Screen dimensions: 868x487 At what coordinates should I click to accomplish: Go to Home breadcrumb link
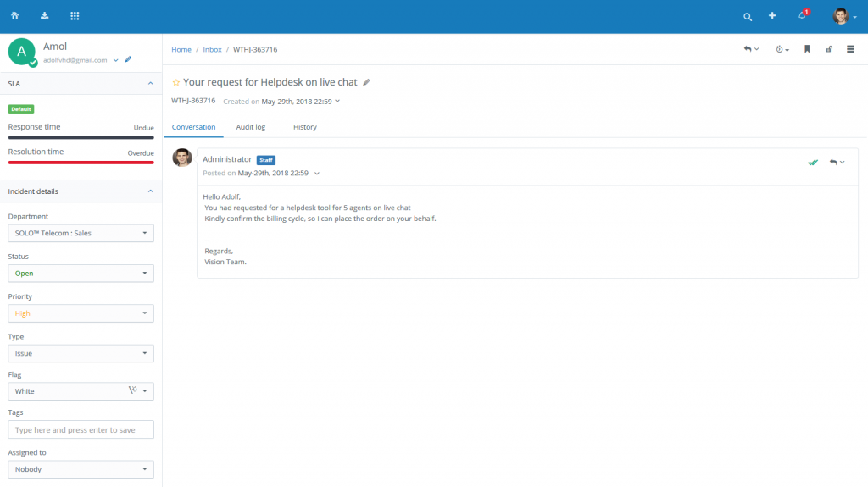click(x=181, y=49)
